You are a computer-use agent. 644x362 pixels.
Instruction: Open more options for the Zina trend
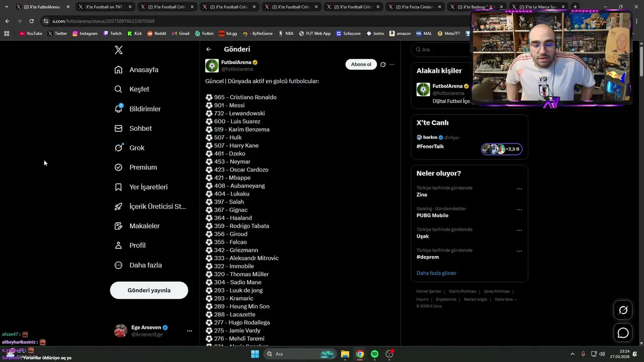point(519,189)
